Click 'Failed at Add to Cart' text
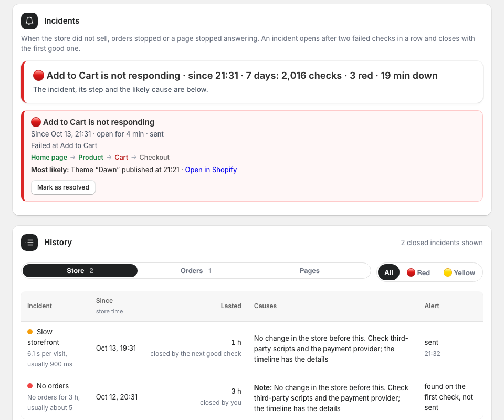This screenshot has height=420, width=504. pos(64,145)
